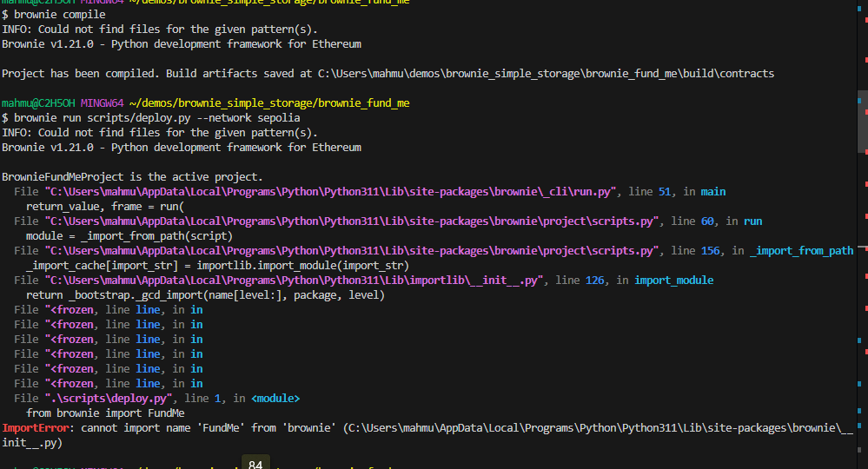Screen dimensions: 868x469
Task: Click the build\contracts artifacts folder path
Action: coord(546,74)
